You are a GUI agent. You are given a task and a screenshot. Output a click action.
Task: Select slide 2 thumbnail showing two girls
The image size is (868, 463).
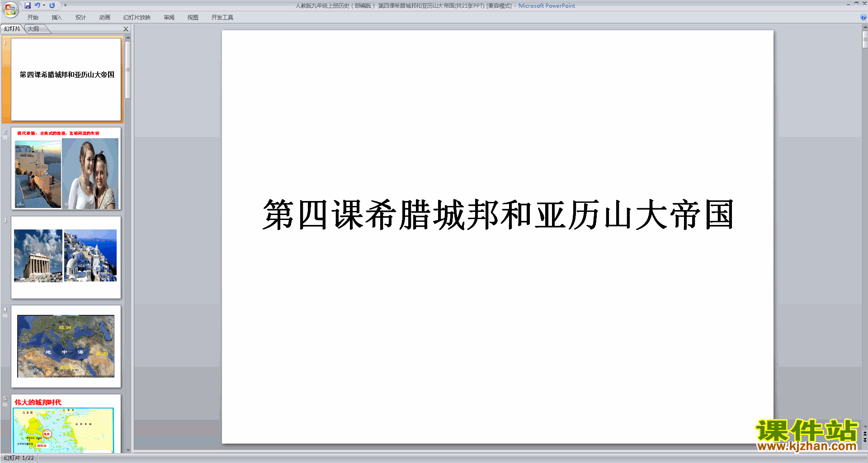66,168
